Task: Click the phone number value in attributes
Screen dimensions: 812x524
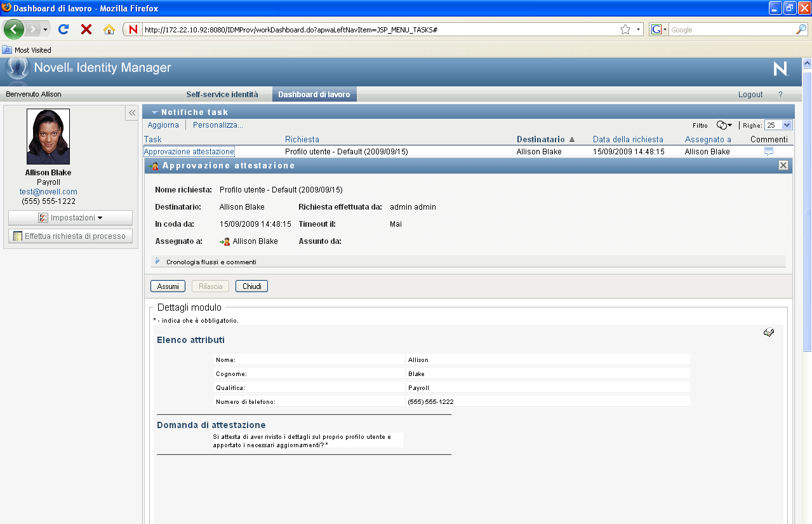Action: 548,401
